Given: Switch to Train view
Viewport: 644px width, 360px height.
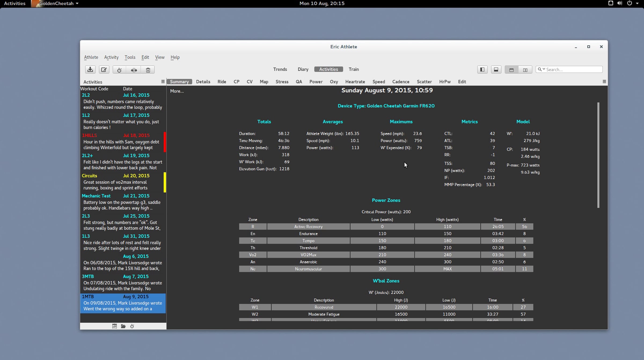Looking at the screenshot, I should pyautogui.click(x=354, y=69).
